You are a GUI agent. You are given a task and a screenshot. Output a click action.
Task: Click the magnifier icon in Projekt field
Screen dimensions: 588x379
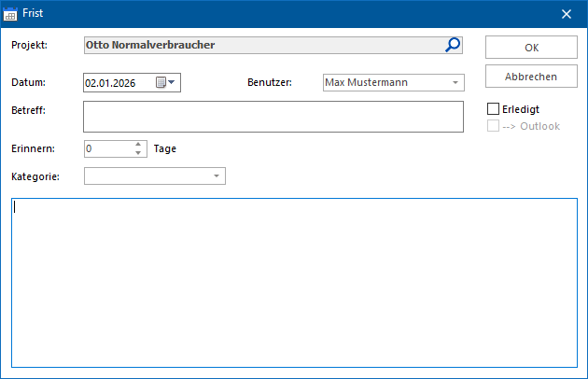click(x=453, y=45)
